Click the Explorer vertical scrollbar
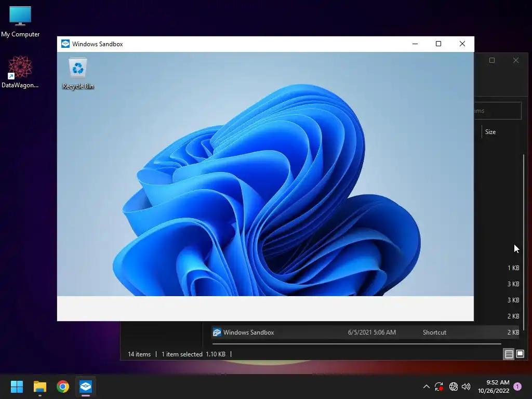Viewport: 532px width, 399px height. [524, 242]
